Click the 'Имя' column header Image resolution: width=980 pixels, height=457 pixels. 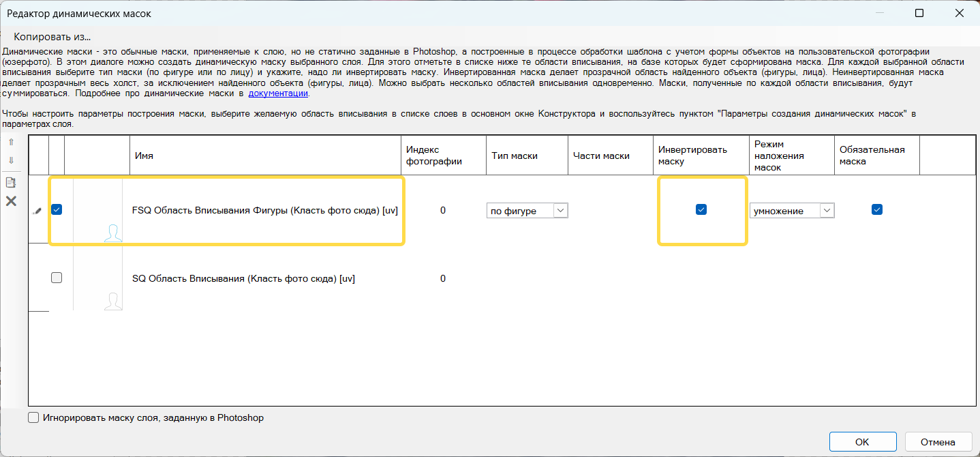[x=144, y=156]
